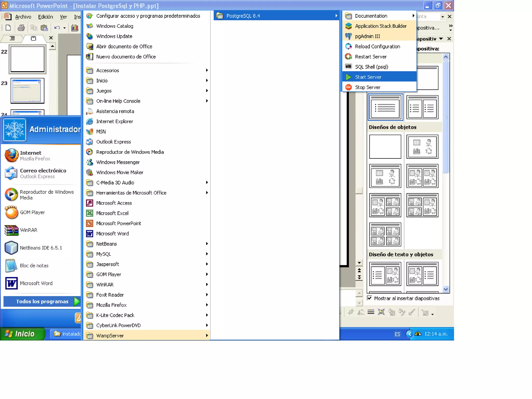Click the Restart Server icon

pos(348,57)
